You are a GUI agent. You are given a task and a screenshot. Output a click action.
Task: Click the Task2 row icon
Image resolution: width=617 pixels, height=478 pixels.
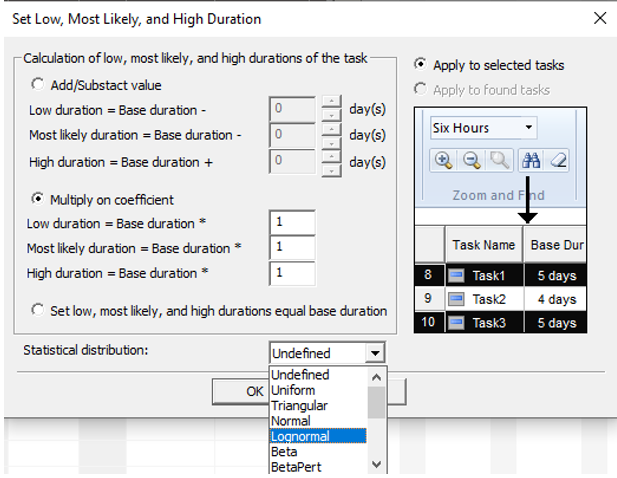click(x=455, y=299)
